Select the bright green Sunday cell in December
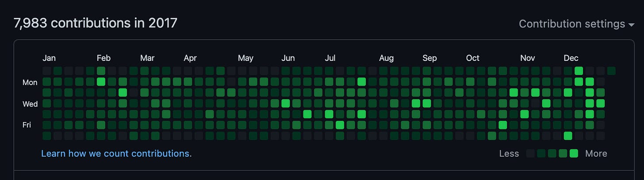Viewport: 644px width, 180px height. coord(579,71)
